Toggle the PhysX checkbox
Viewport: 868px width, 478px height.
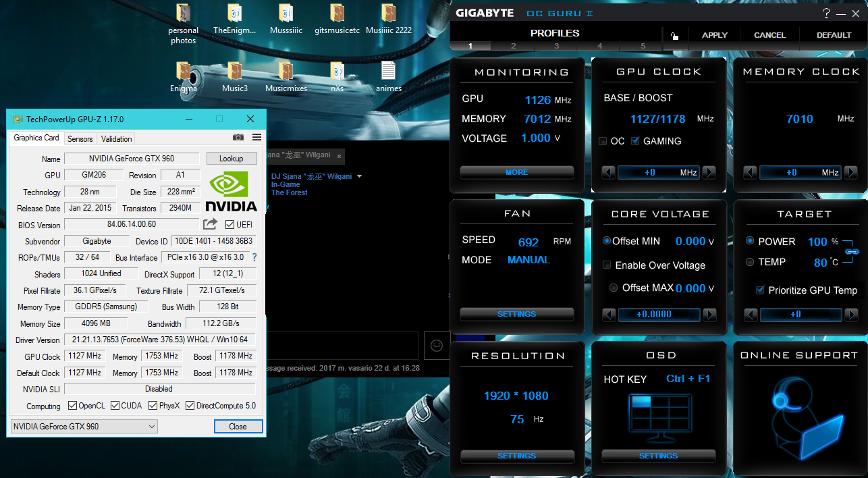point(153,406)
